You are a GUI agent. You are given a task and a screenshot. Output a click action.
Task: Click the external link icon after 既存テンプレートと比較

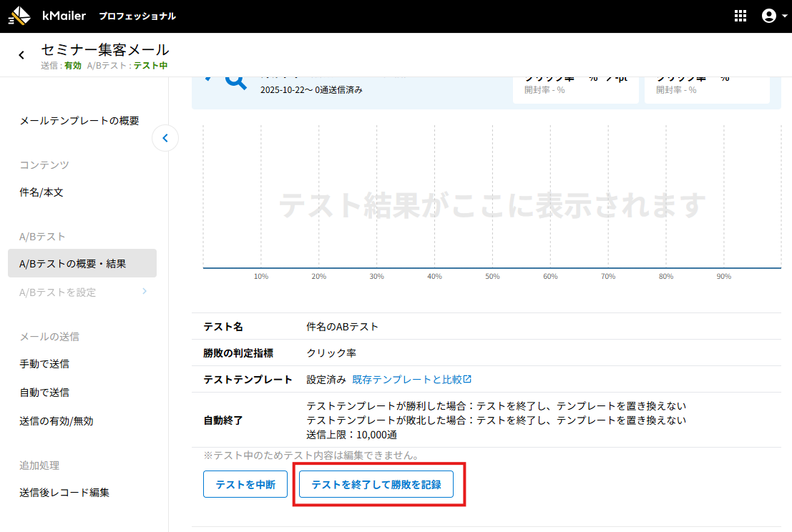coord(468,380)
